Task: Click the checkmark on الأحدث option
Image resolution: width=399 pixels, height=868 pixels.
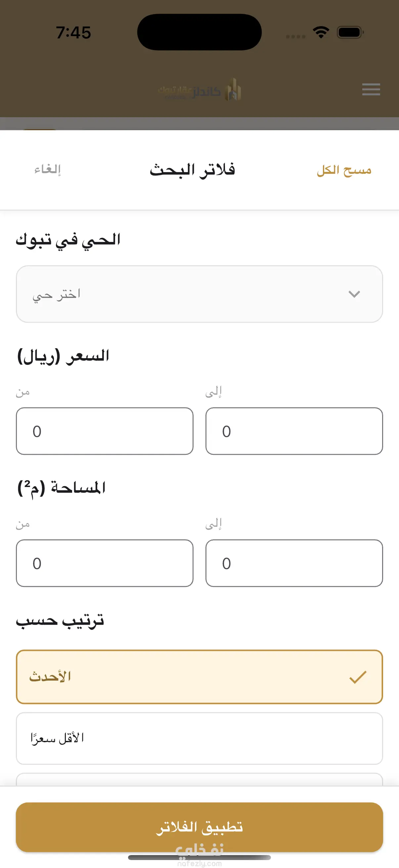Action: pyautogui.click(x=358, y=677)
